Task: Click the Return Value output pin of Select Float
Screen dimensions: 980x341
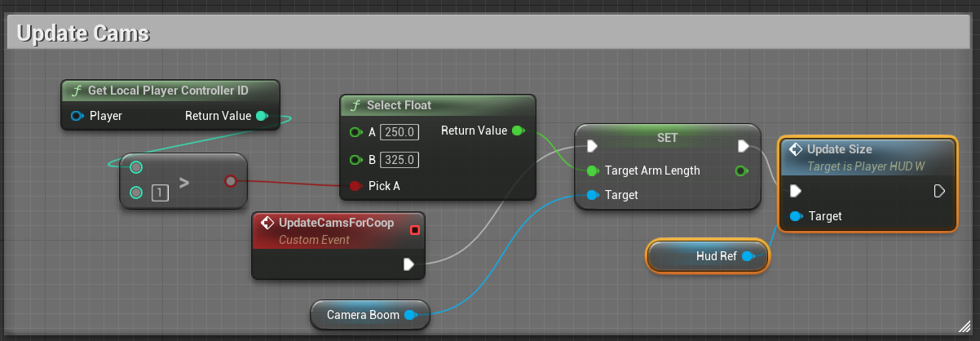Action: coord(518,131)
